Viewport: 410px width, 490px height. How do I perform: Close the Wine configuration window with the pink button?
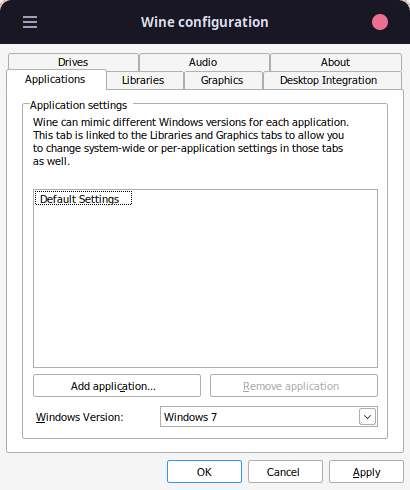pos(380,22)
